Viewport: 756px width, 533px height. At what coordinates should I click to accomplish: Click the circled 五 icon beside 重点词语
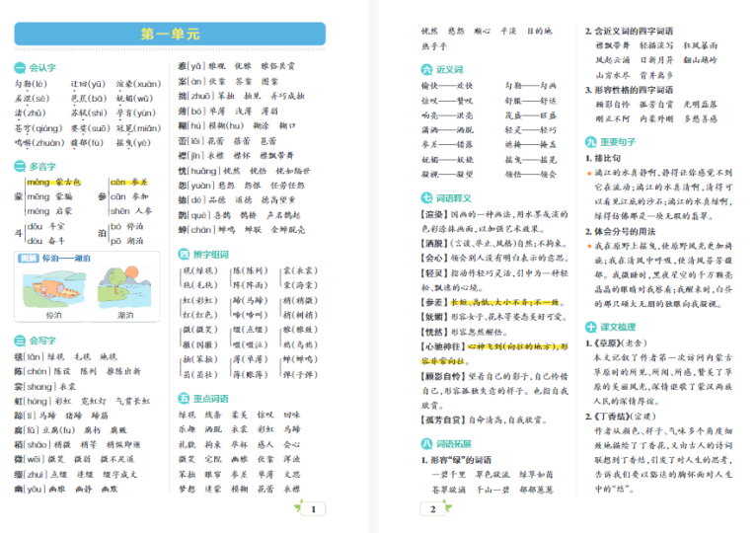click(x=184, y=398)
